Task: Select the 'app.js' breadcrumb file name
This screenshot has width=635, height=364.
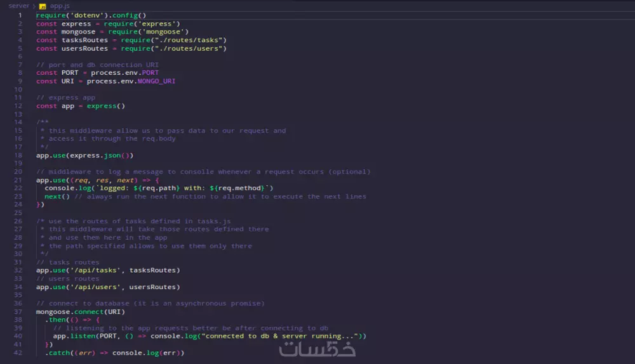Action: 60,6
